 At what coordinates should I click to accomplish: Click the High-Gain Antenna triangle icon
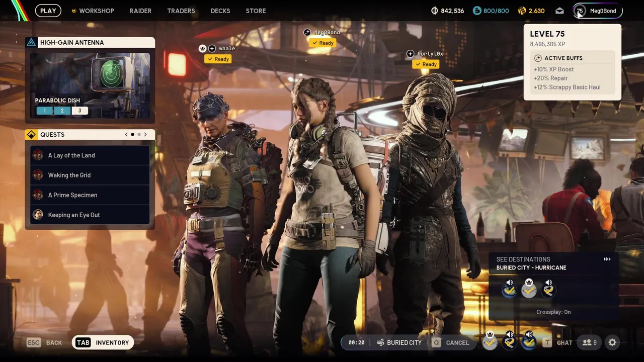coord(31,43)
